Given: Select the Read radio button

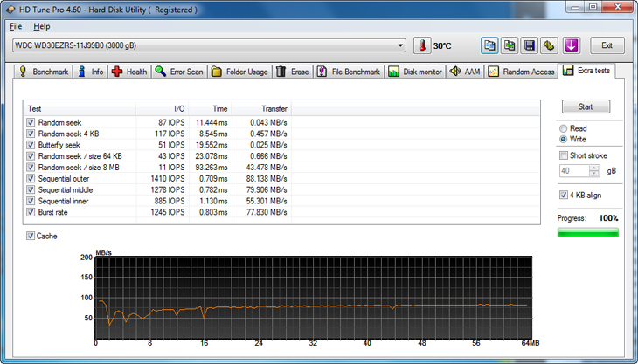Looking at the screenshot, I should pyautogui.click(x=563, y=128).
